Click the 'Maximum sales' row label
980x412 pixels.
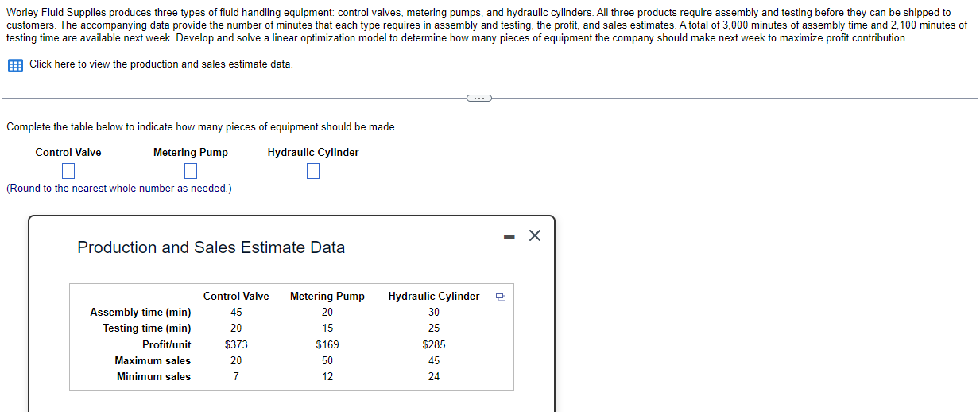pos(153,361)
